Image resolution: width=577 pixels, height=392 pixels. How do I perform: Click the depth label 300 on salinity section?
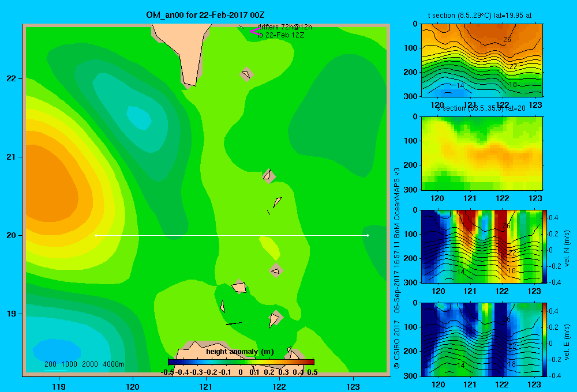coord(410,190)
